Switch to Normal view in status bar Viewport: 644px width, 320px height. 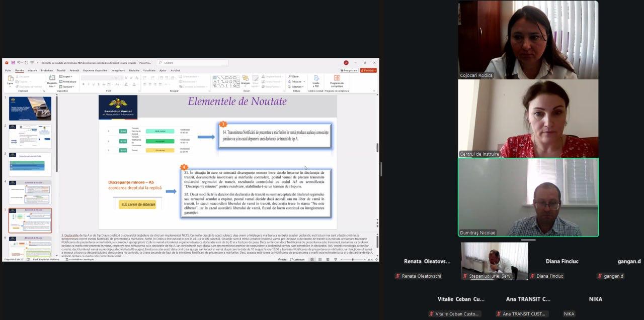(312, 259)
